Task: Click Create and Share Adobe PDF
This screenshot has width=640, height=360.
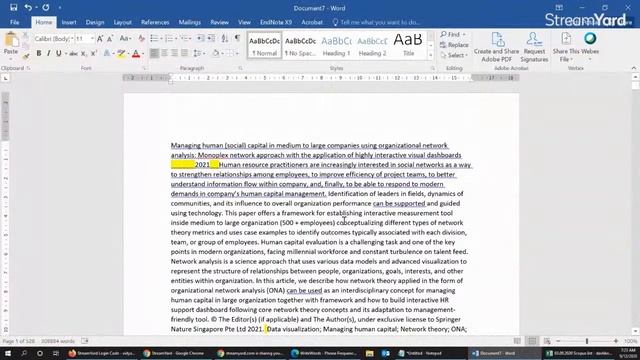Action: point(496,47)
